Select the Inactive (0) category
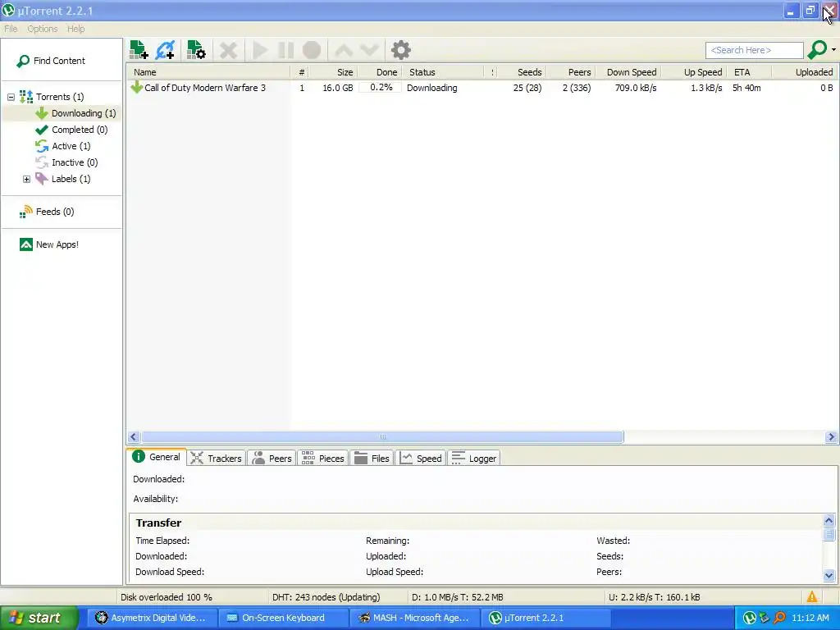This screenshot has width=840, height=630. pyautogui.click(x=66, y=162)
